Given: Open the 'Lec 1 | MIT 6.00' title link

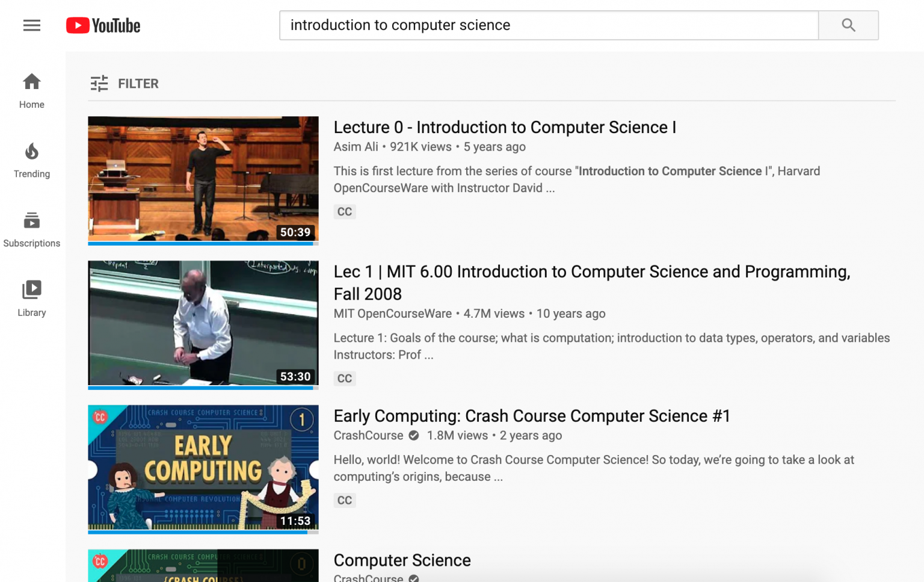Looking at the screenshot, I should pos(591,272).
